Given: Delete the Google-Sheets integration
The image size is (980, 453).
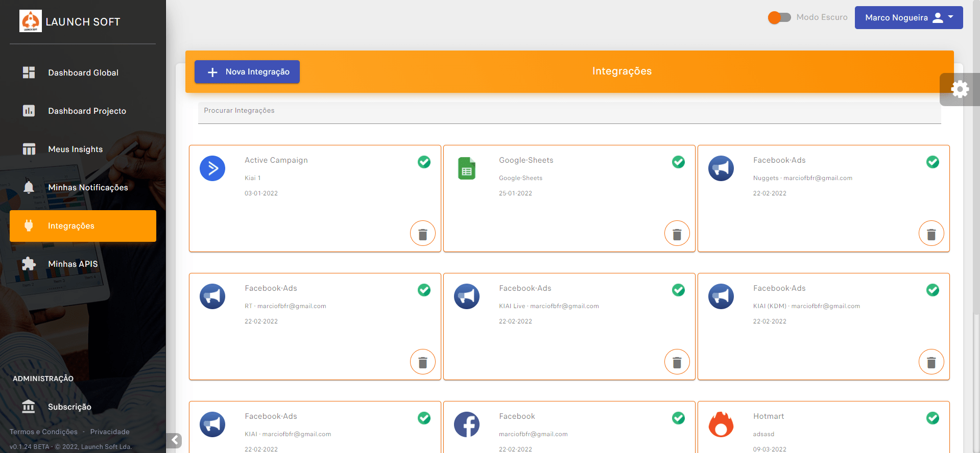Looking at the screenshot, I should coord(677,234).
